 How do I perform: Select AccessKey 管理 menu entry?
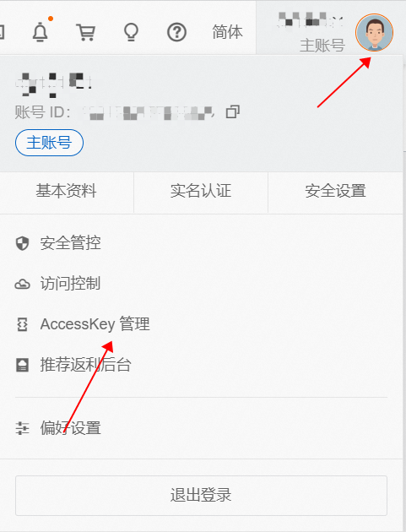[x=201, y=324]
